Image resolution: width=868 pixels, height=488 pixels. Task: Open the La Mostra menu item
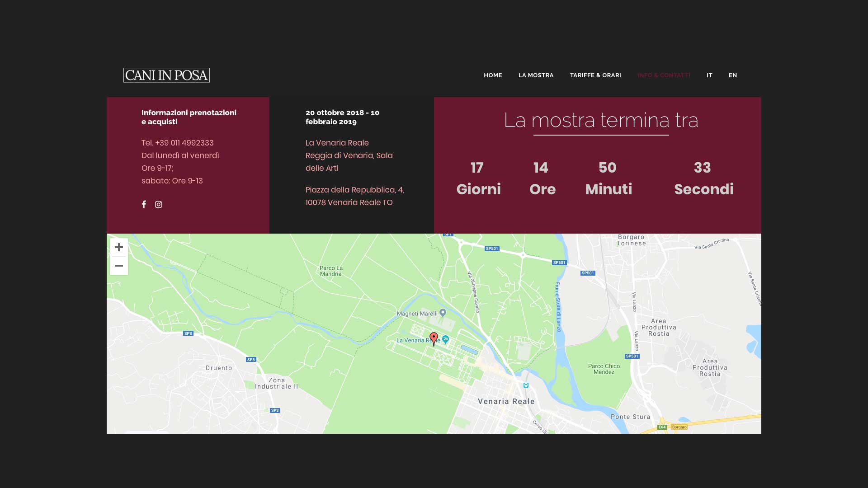pyautogui.click(x=536, y=75)
